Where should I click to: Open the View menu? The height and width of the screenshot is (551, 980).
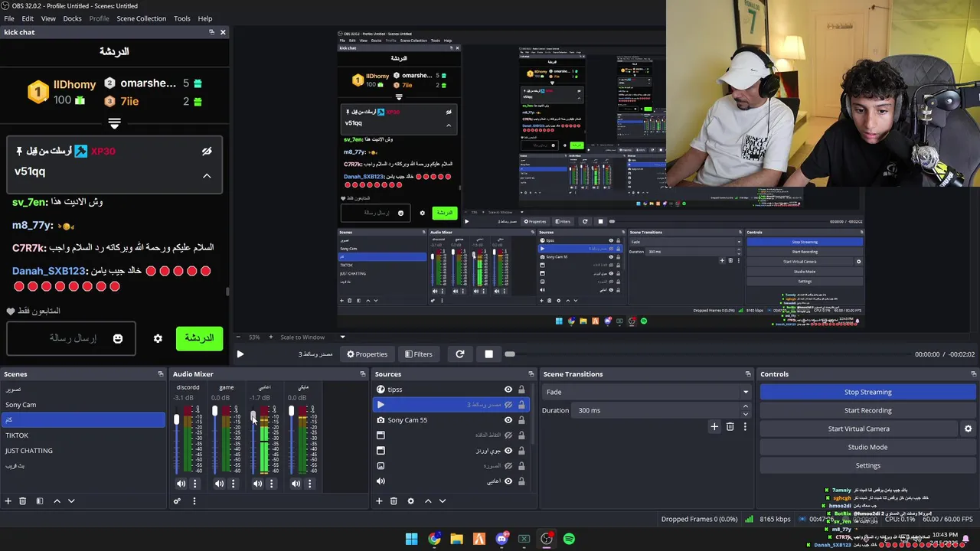pos(48,18)
